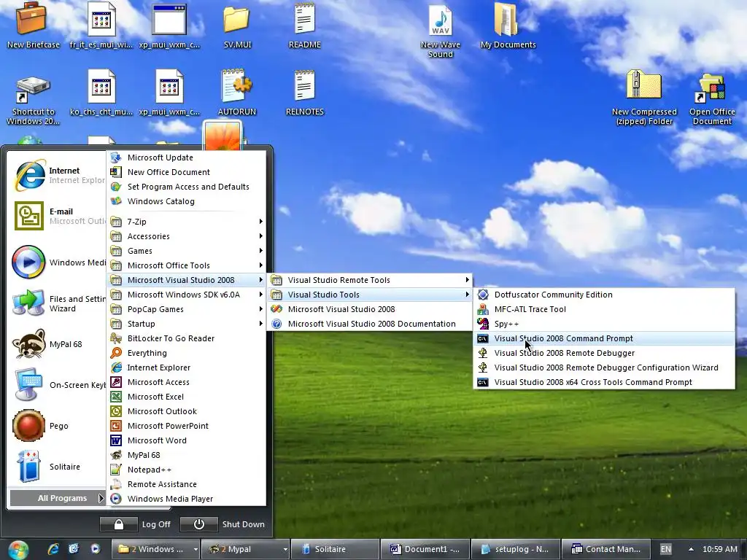The width and height of the screenshot is (747, 560).
Task: Open E-mail Microsoft Outlook pinned item
Action: click(x=57, y=216)
